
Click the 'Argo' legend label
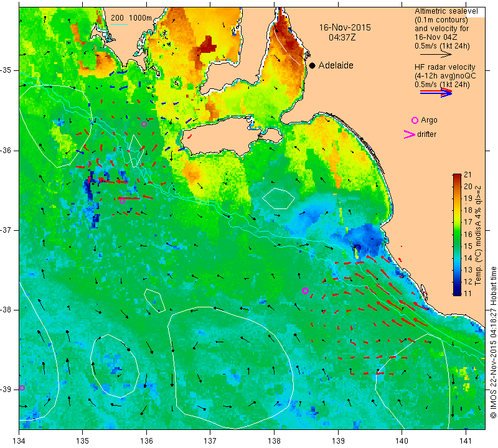pyautogui.click(x=429, y=120)
